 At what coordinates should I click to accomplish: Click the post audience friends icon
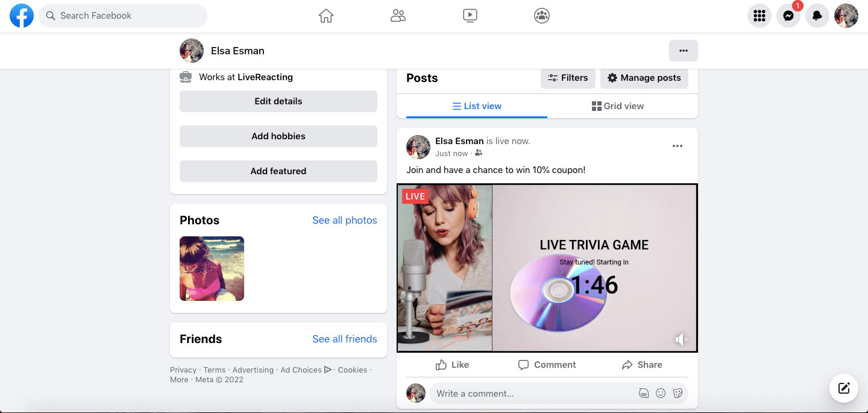pyautogui.click(x=479, y=153)
